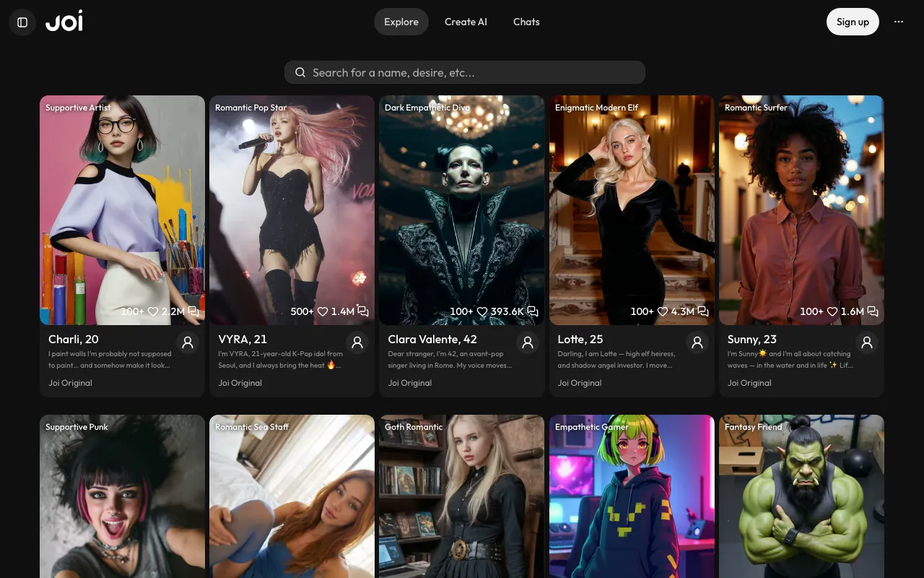Click heart icon on VYRA's card
The image size is (924, 578).
[x=323, y=311]
